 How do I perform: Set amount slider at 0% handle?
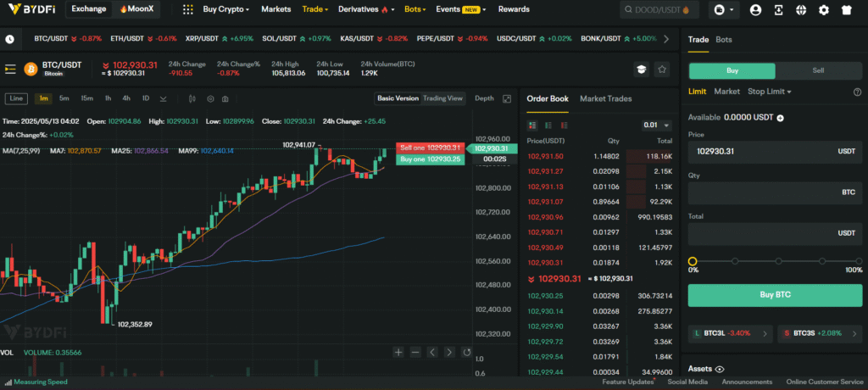693,261
